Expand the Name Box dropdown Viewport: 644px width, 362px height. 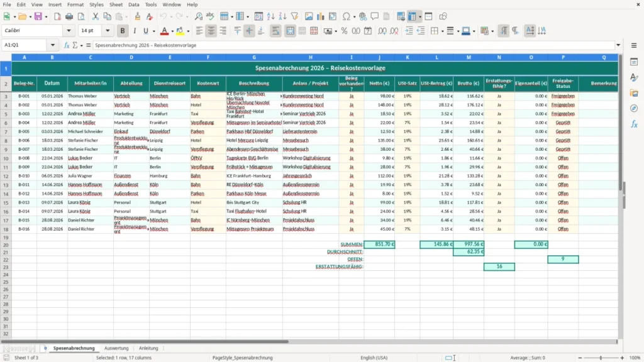click(x=53, y=45)
